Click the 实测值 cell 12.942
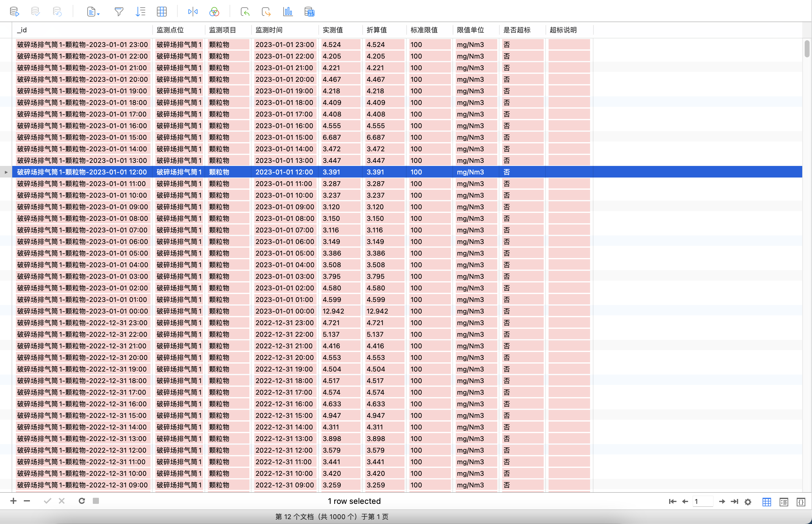 pos(340,311)
